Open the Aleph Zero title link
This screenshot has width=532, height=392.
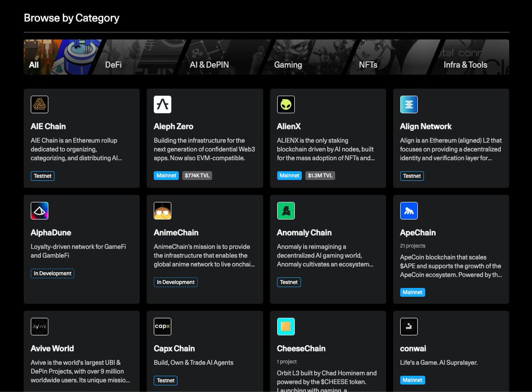click(x=173, y=126)
